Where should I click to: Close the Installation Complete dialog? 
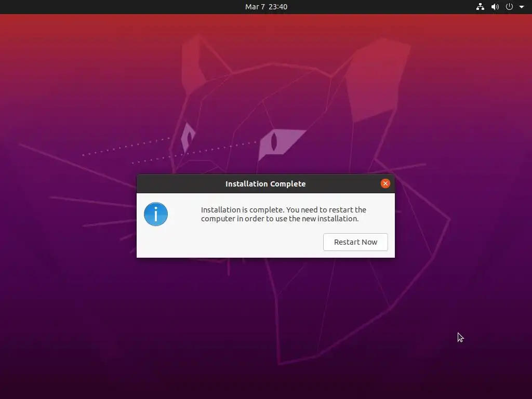point(385,183)
